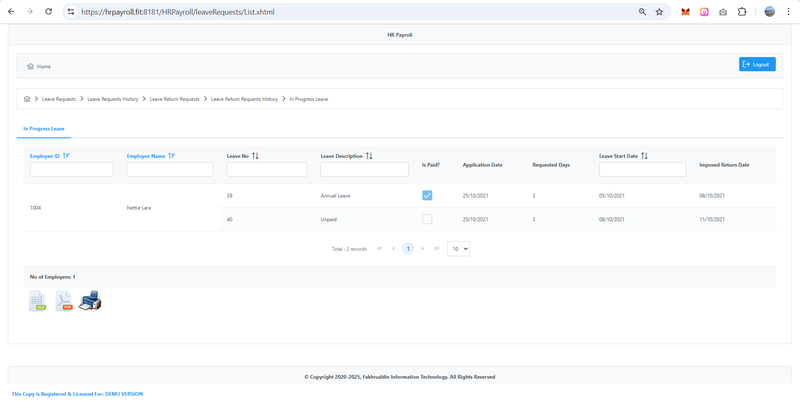Viewport: 800px width, 402px height.
Task: Open In Progress Leave breadcrumb item
Action: click(x=309, y=99)
